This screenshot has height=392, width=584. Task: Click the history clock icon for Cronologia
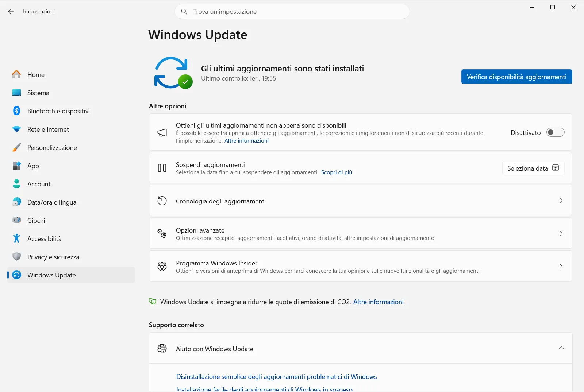click(x=162, y=201)
